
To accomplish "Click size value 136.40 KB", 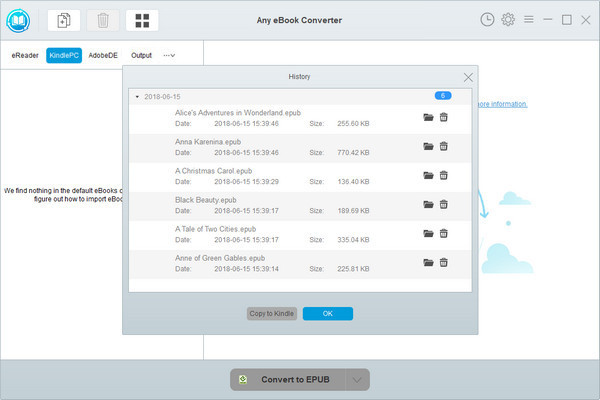I will [353, 182].
